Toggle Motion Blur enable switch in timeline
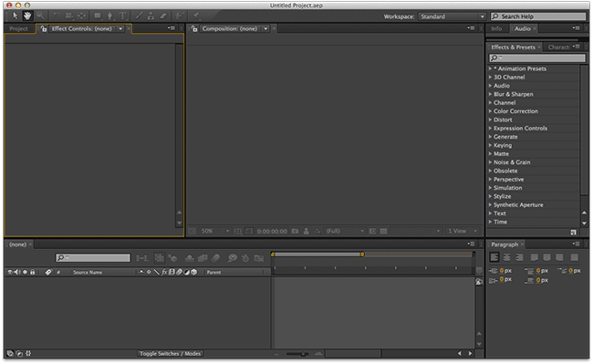 click(x=215, y=258)
